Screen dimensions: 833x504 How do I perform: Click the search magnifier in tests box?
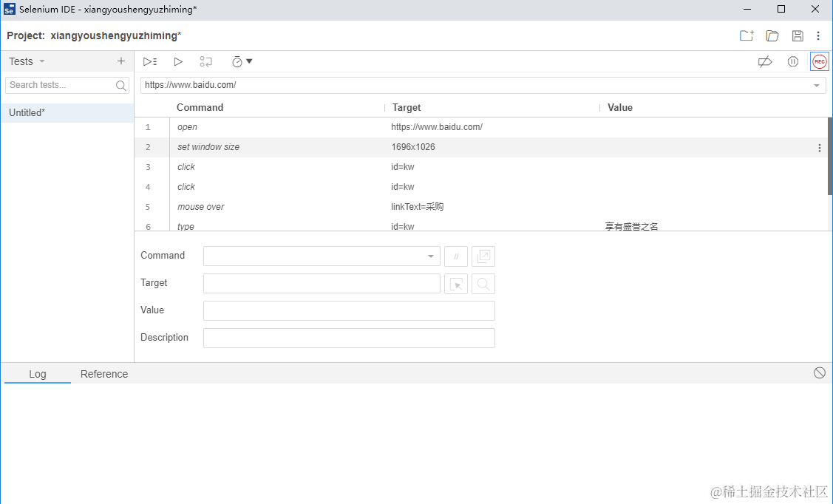coord(121,85)
